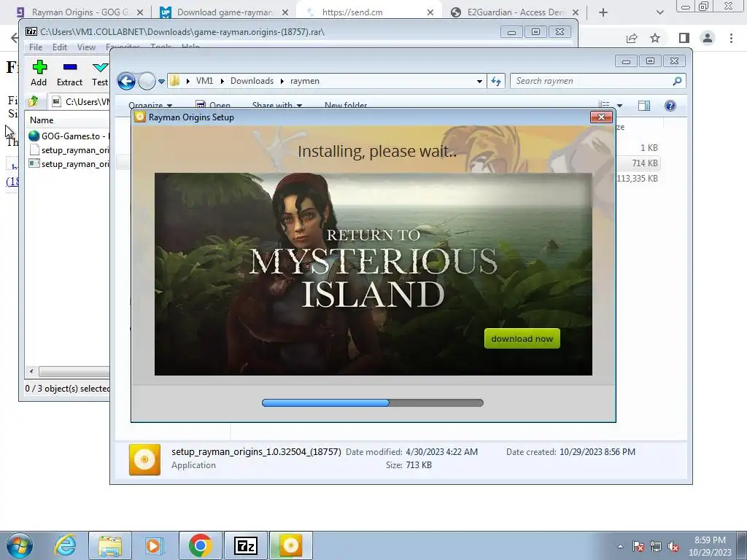Viewport: 747px width, 560px height.
Task: Click the 7-Zip Add toolbar icon
Action: 39,74
